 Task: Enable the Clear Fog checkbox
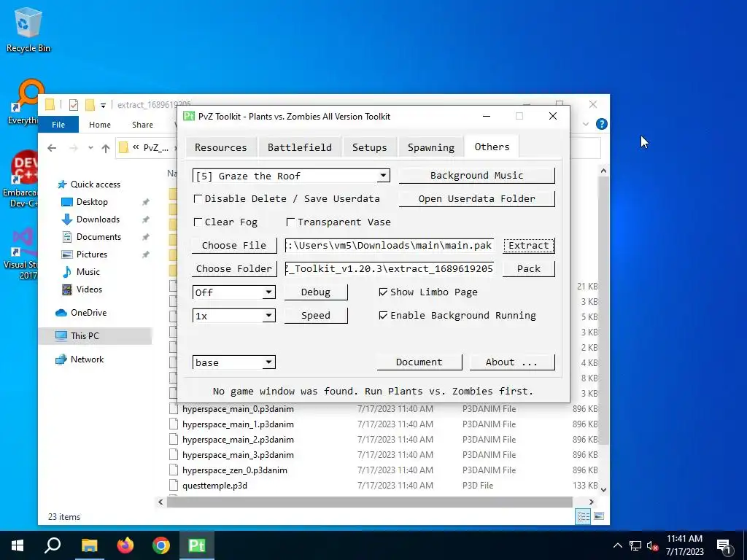click(198, 222)
